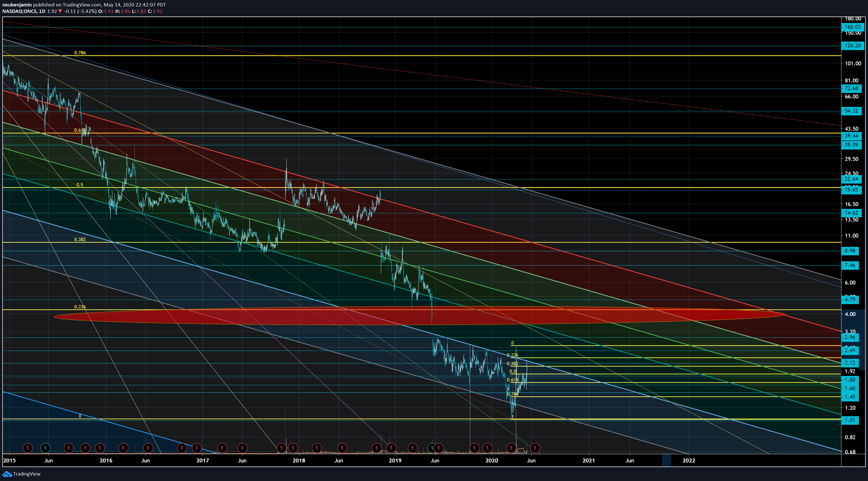This screenshot has height=481, width=868.
Task: Select the 1.45 cyan price label
Action: click(850, 397)
